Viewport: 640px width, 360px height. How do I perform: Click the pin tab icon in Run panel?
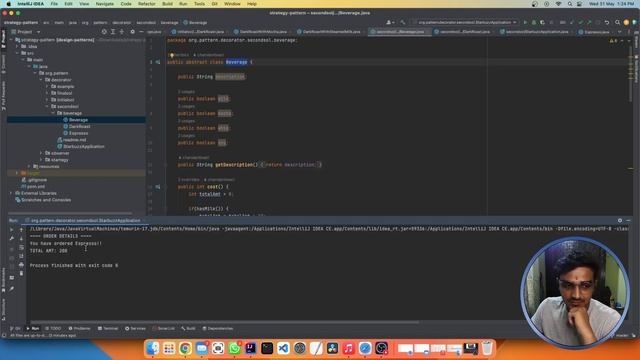pos(11,289)
